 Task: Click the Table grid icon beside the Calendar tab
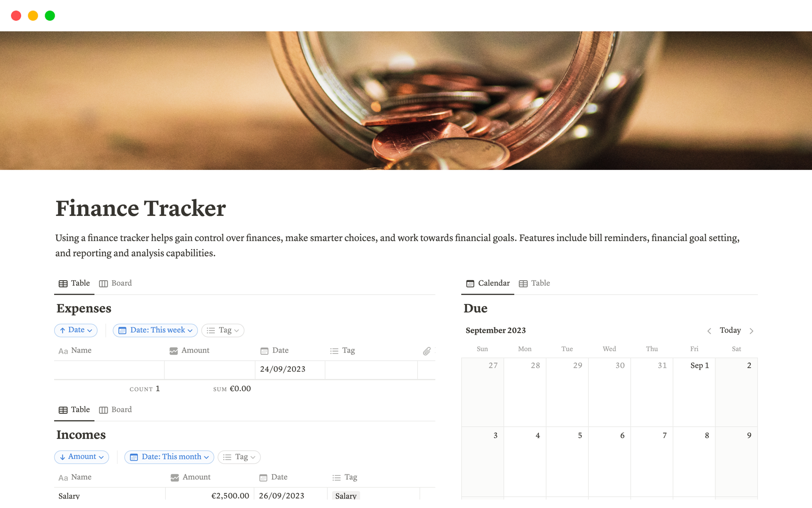524,284
